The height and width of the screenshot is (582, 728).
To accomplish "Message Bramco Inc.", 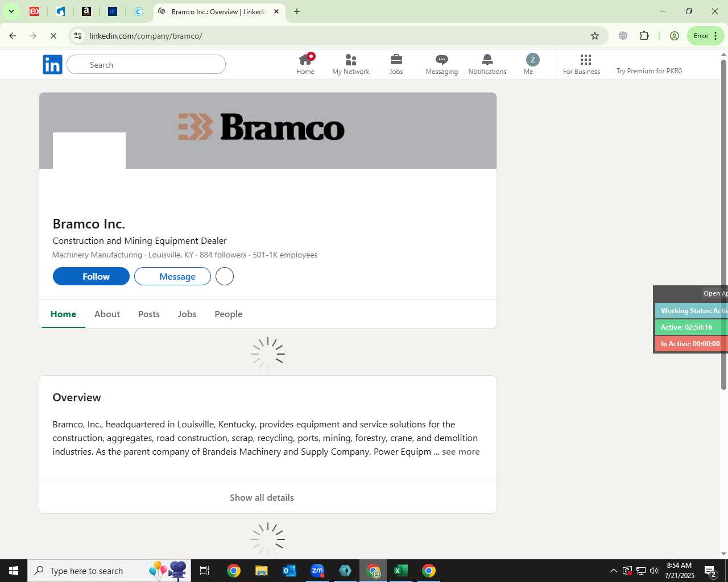I will click(172, 276).
